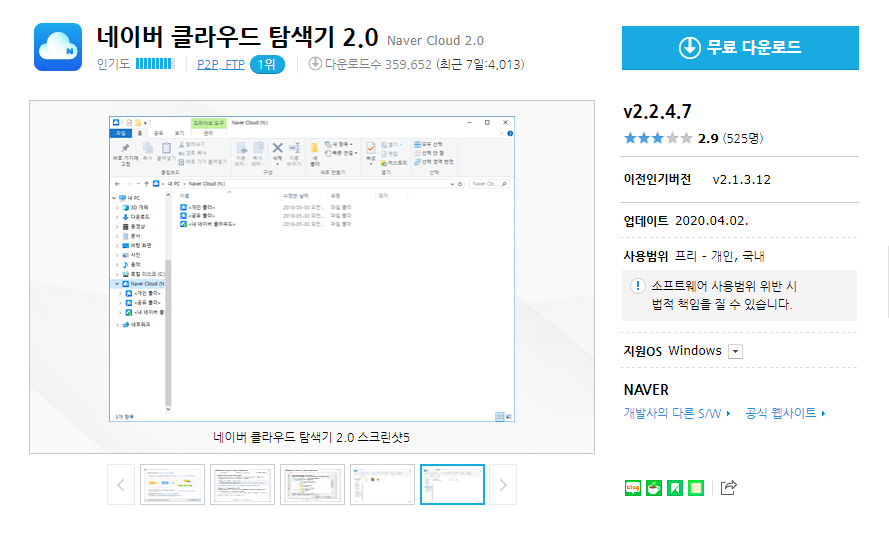Open 공식 웹사이트 link
Screen dimensions: 889x538
click(785, 413)
